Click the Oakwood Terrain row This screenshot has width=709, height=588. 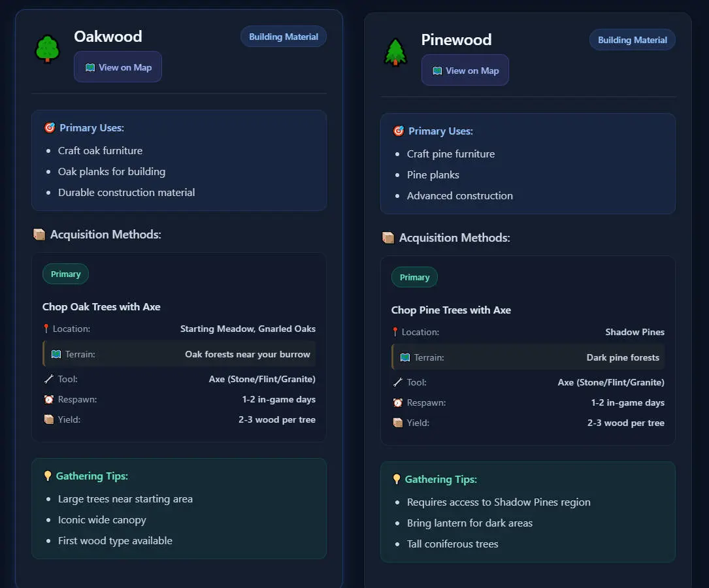click(x=179, y=354)
